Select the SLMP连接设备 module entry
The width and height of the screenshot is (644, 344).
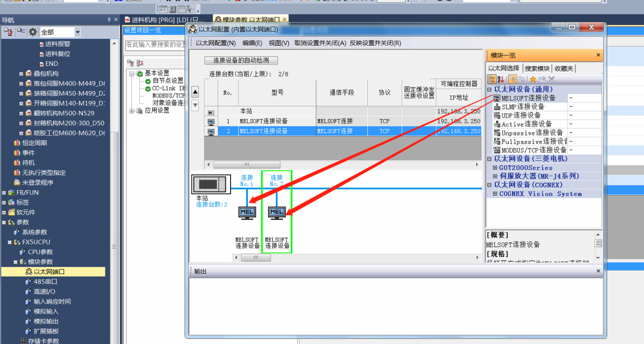(523, 107)
